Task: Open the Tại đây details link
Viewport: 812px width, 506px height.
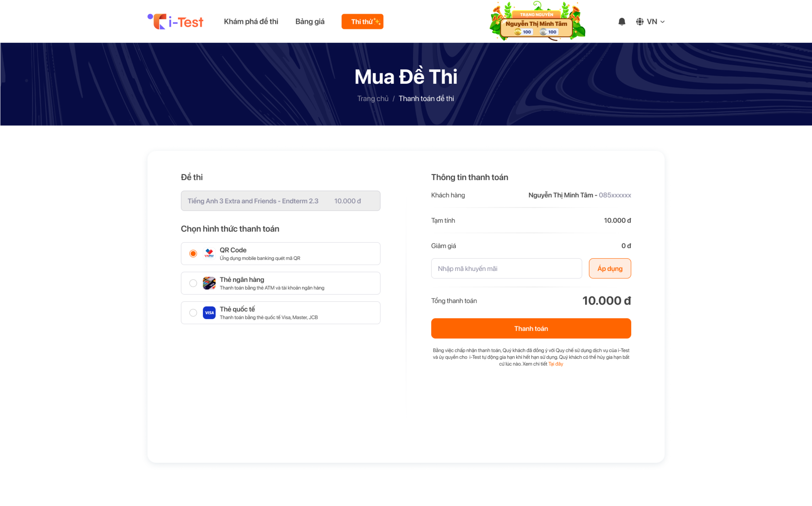Action: tap(556, 364)
